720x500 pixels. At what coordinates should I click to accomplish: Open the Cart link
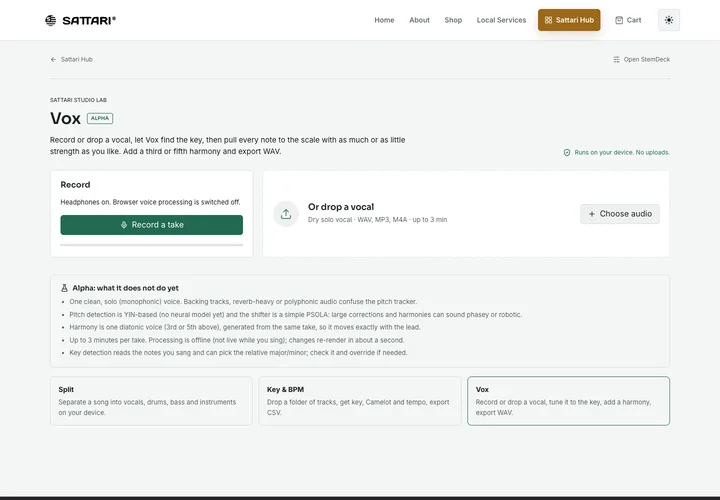(628, 20)
